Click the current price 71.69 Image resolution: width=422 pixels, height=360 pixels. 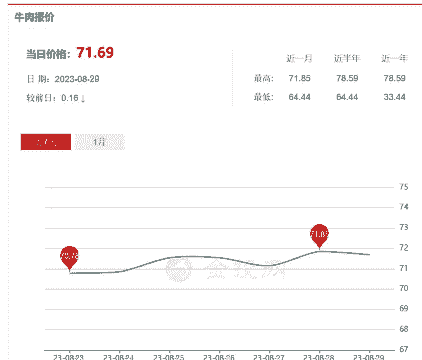click(95, 53)
